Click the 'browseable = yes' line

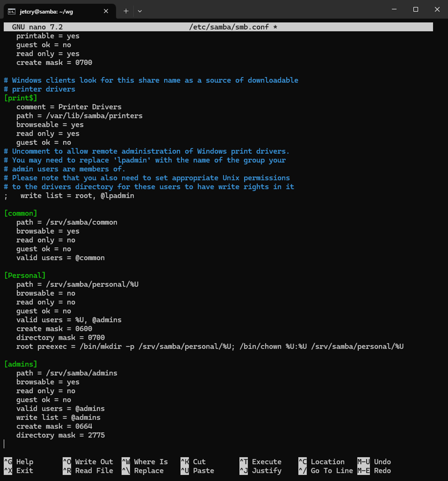pos(50,125)
